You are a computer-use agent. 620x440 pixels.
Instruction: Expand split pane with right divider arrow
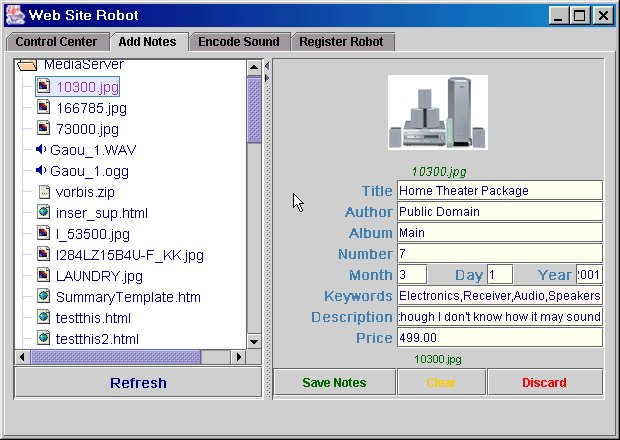pyautogui.click(x=267, y=78)
